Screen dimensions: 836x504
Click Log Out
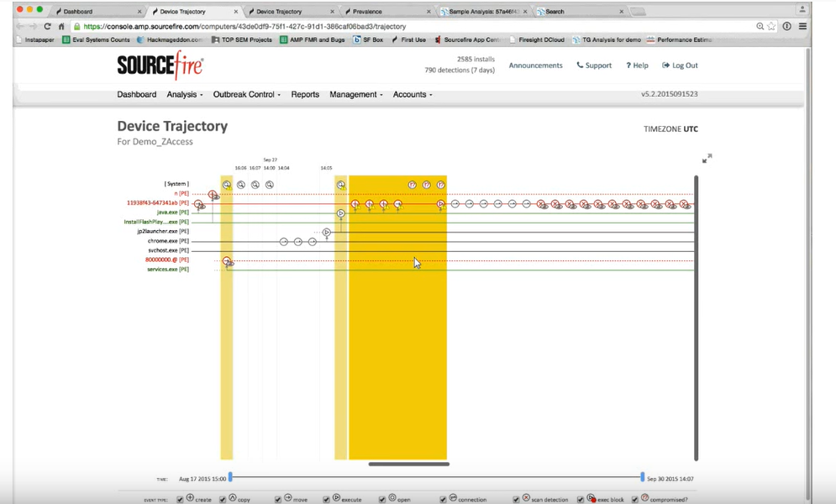[x=680, y=65]
